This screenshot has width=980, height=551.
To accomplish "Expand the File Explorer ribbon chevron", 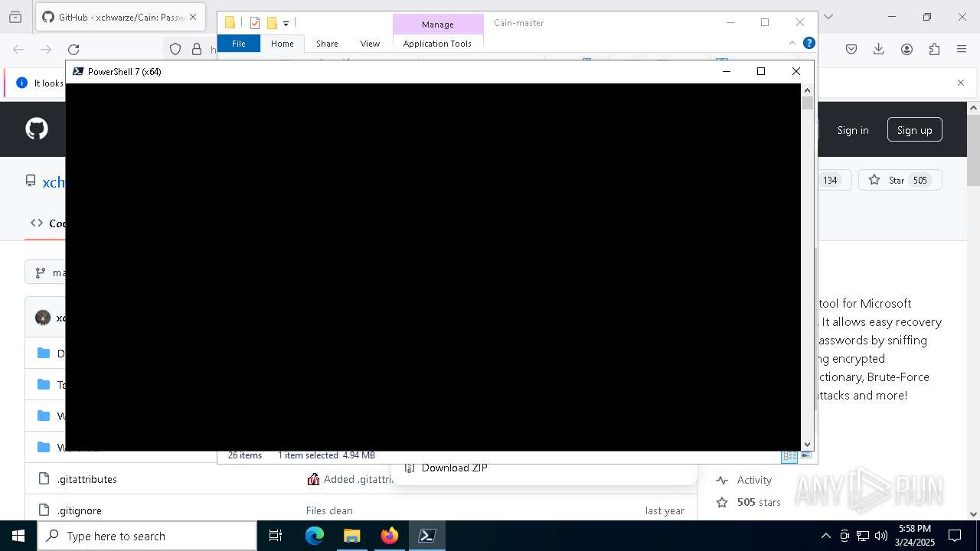I will click(x=792, y=44).
